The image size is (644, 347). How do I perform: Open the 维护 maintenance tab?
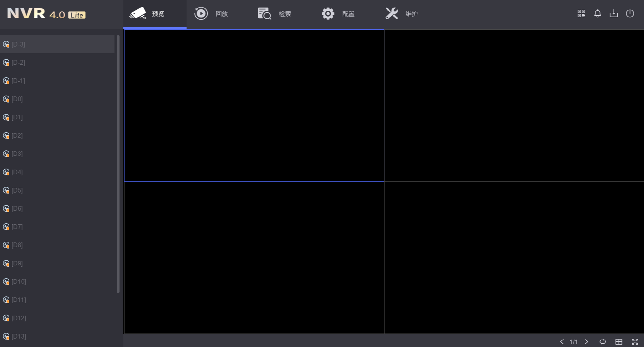click(x=401, y=14)
